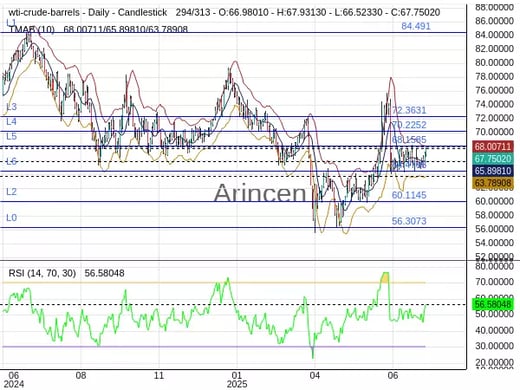Select the orange 63.78908 price tag
Viewport: 520px width, 390px height.
click(493, 183)
